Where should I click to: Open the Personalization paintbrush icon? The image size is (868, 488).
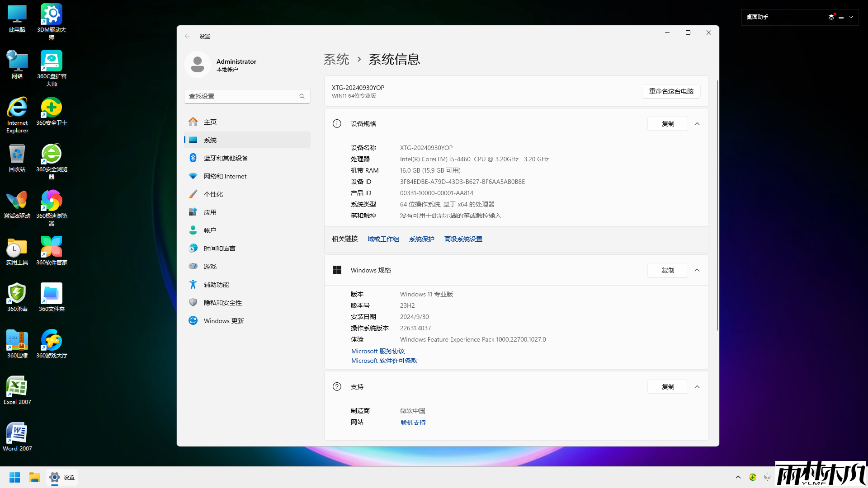point(193,194)
